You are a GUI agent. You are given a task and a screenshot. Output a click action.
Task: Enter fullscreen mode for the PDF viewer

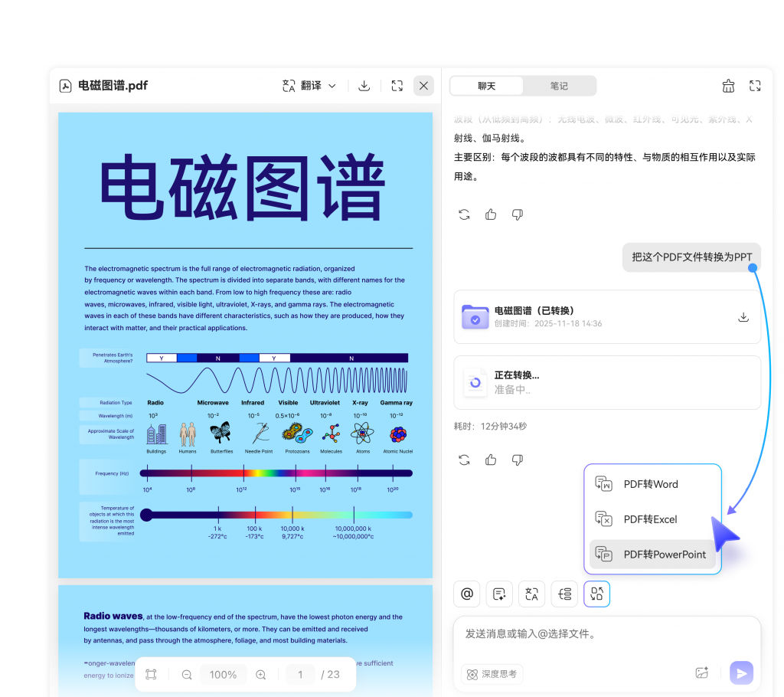tap(397, 85)
